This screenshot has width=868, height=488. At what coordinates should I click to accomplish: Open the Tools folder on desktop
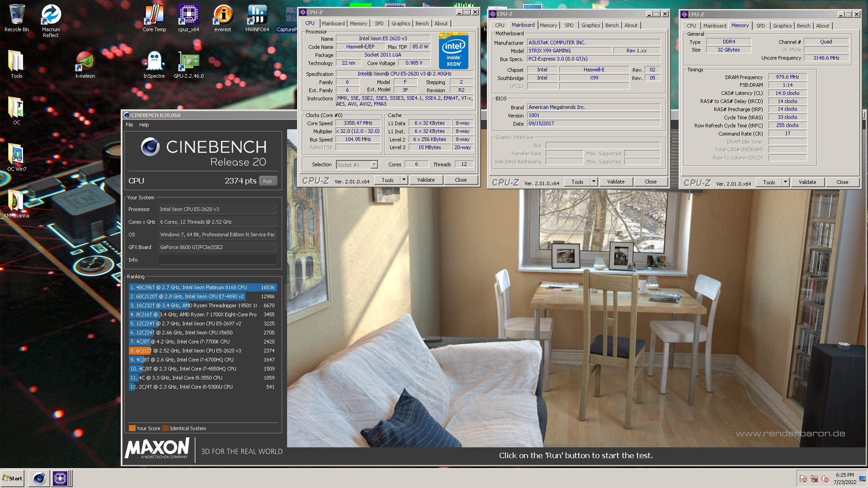16,64
